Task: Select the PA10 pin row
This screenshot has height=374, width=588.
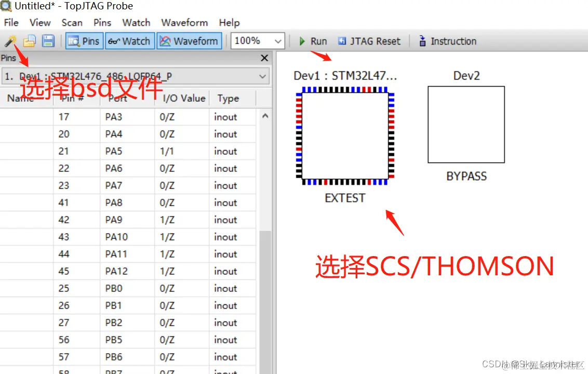Action: coord(128,237)
